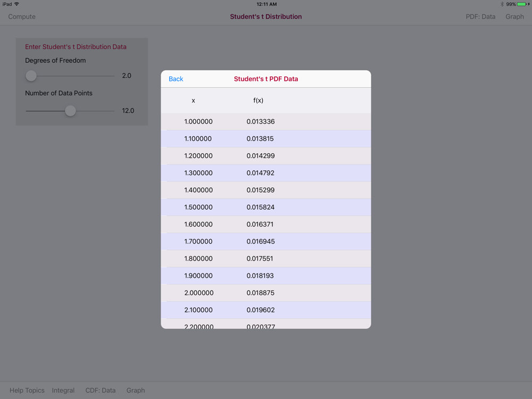Click the Student's t Distribution title

(266, 16)
